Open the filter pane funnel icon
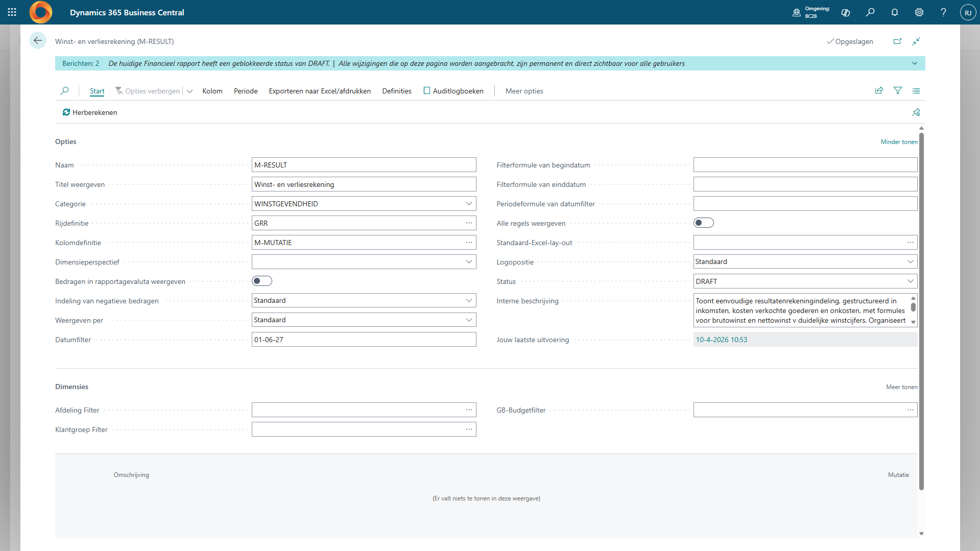This screenshot has width=980, height=551. pyautogui.click(x=897, y=91)
